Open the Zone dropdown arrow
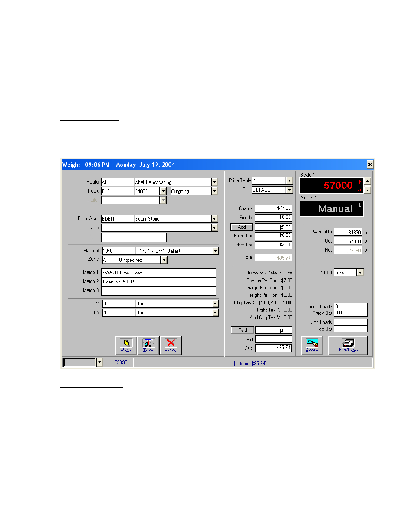 click(164, 260)
